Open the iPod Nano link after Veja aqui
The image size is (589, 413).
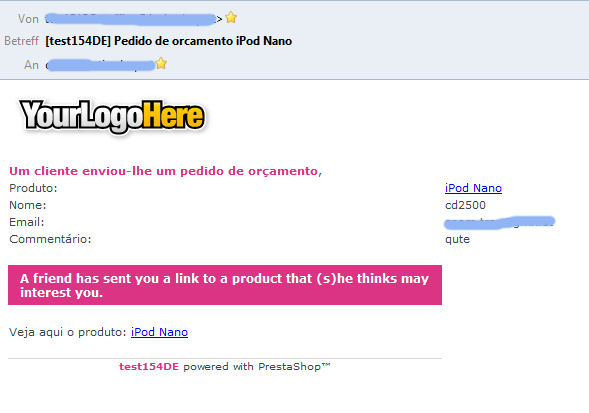159,332
